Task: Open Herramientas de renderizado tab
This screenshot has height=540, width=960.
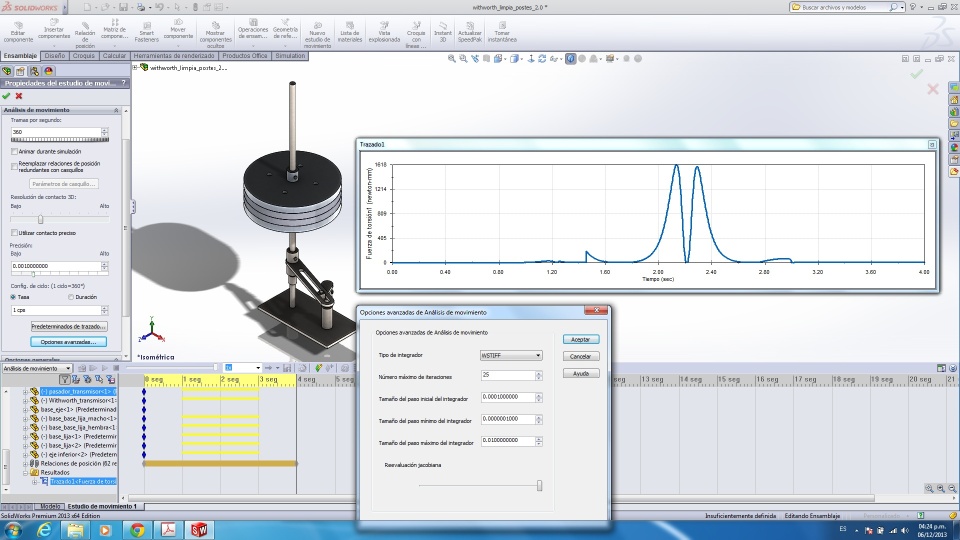Action: [174, 56]
